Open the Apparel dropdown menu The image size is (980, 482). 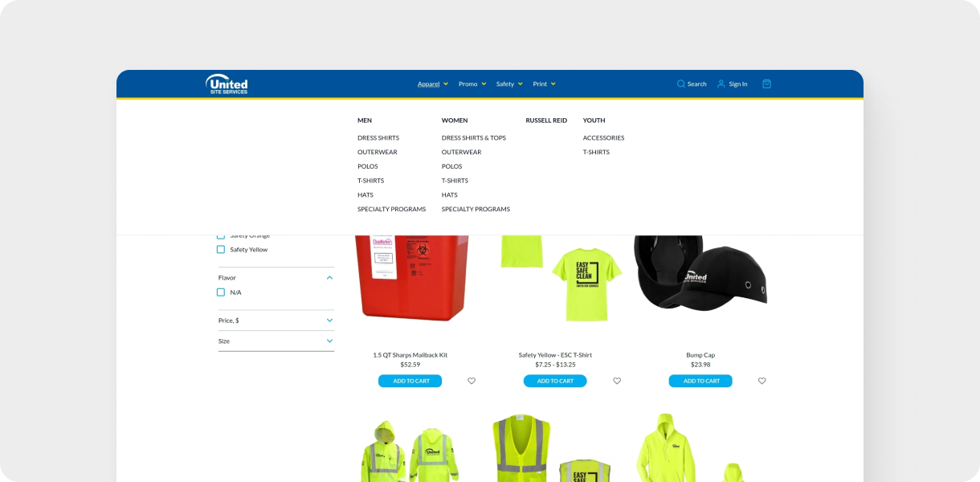[433, 84]
